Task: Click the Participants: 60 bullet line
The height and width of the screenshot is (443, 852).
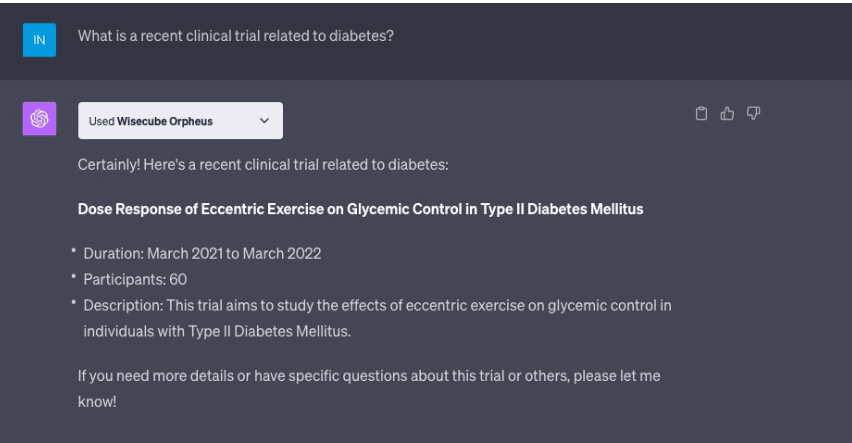Action: pos(135,279)
